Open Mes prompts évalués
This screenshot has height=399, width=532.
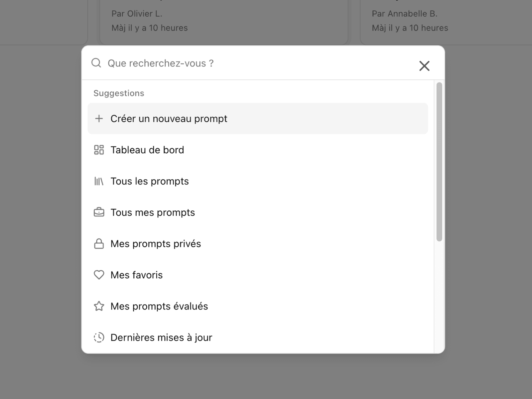159,306
